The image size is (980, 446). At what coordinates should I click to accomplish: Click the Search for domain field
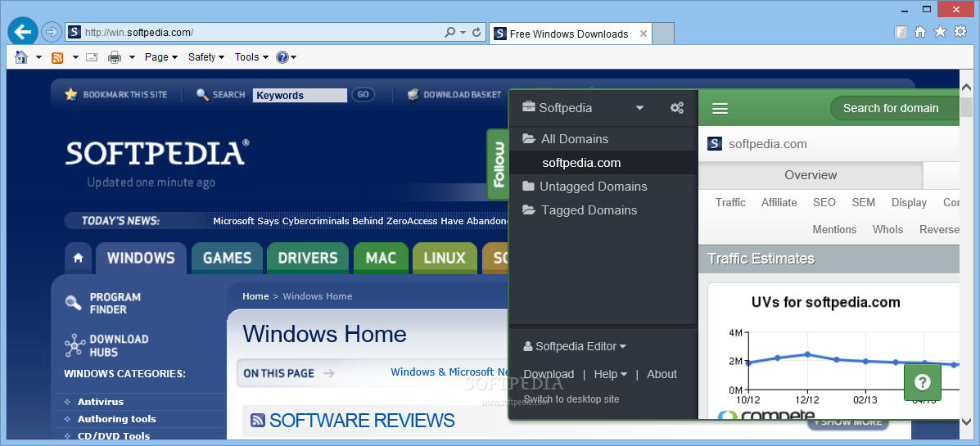coord(895,108)
